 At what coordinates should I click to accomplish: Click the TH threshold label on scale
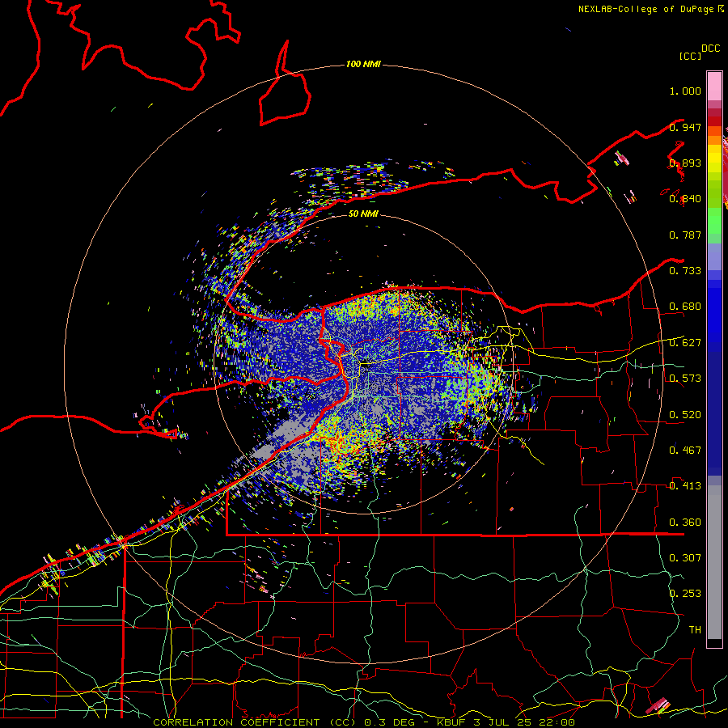pos(695,630)
